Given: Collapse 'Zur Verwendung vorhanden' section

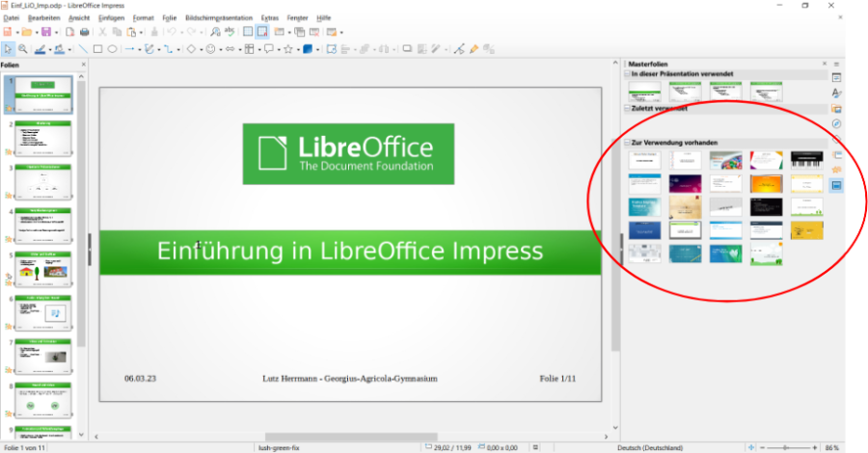Looking at the screenshot, I should [627, 143].
